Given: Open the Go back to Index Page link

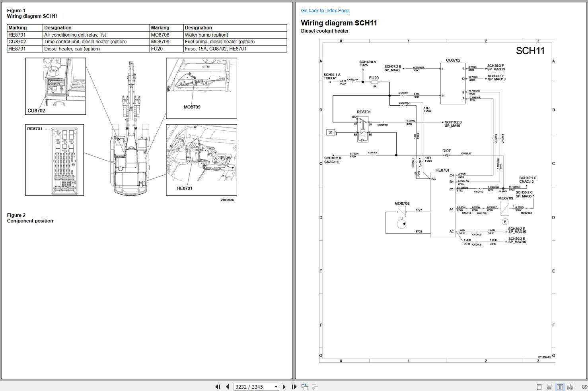Looking at the screenshot, I should tap(325, 11).
